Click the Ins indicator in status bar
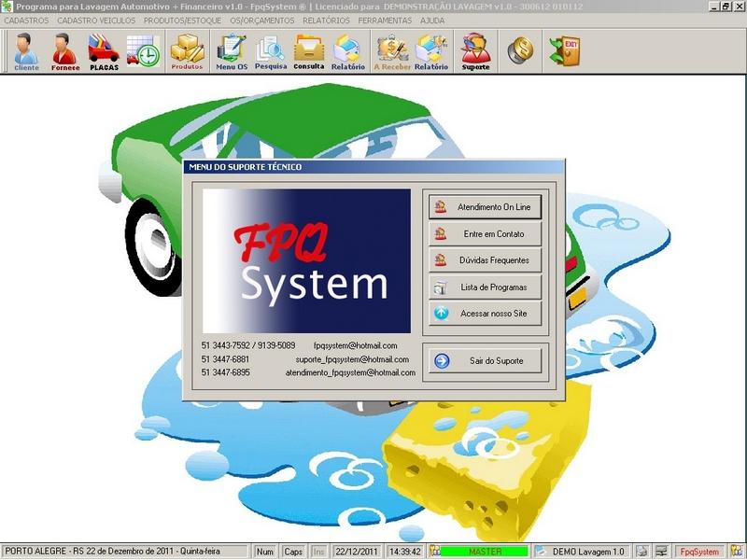 pos(318,552)
